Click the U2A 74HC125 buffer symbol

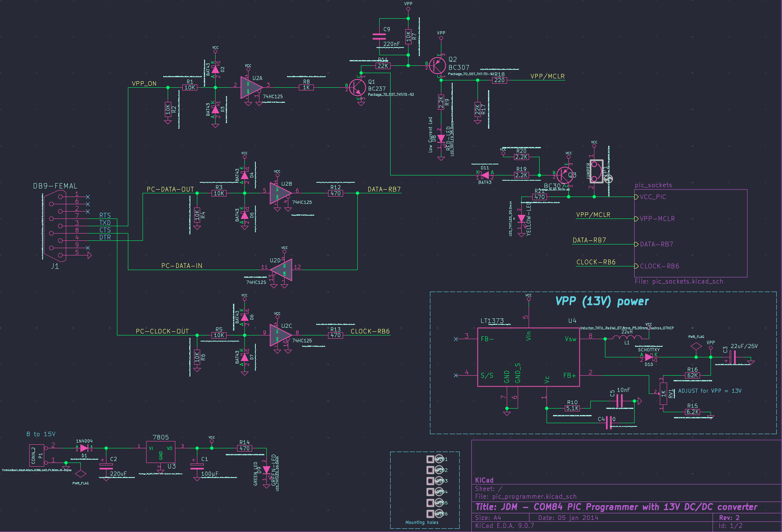(x=252, y=87)
